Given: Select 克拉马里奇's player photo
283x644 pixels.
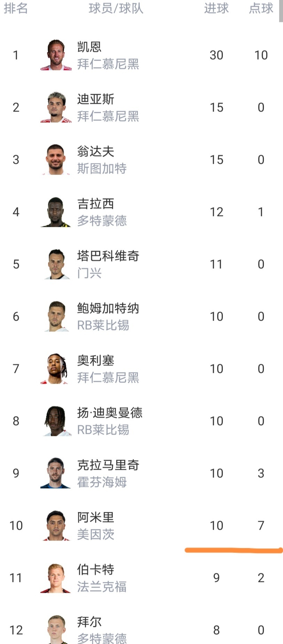Looking at the screenshot, I should (x=56, y=473).
